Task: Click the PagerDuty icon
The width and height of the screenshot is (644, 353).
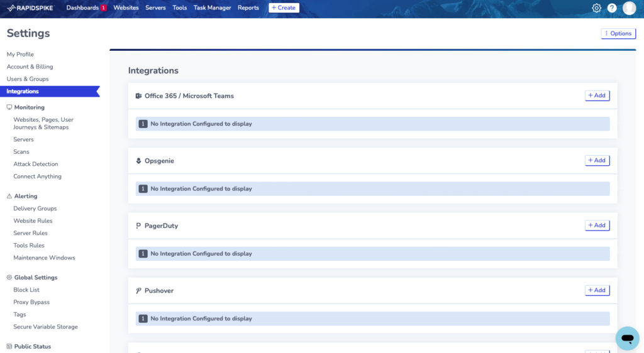Action: click(x=138, y=225)
